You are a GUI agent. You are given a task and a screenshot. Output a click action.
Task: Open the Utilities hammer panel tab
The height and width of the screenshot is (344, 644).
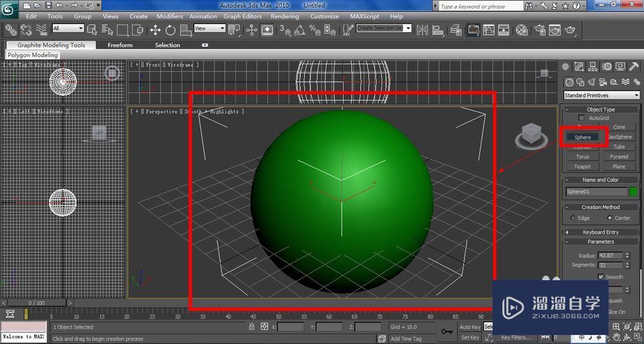tap(634, 66)
